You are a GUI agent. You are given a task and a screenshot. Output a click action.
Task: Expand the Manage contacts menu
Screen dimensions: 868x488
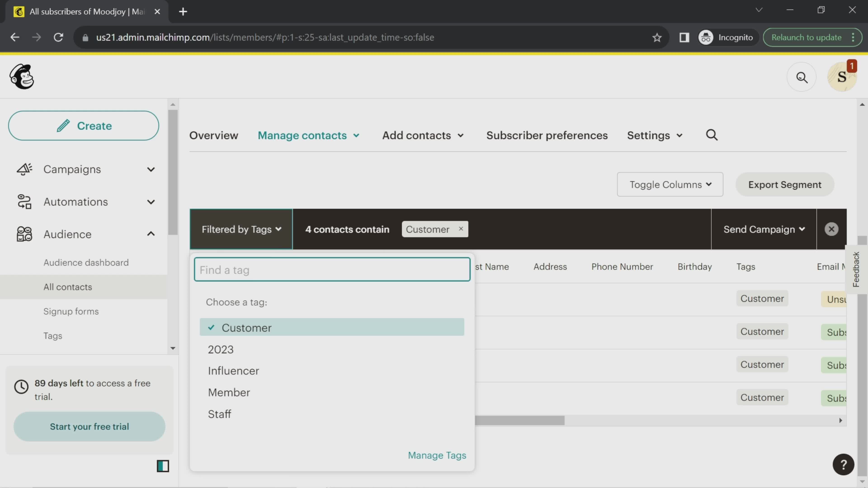click(x=308, y=135)
